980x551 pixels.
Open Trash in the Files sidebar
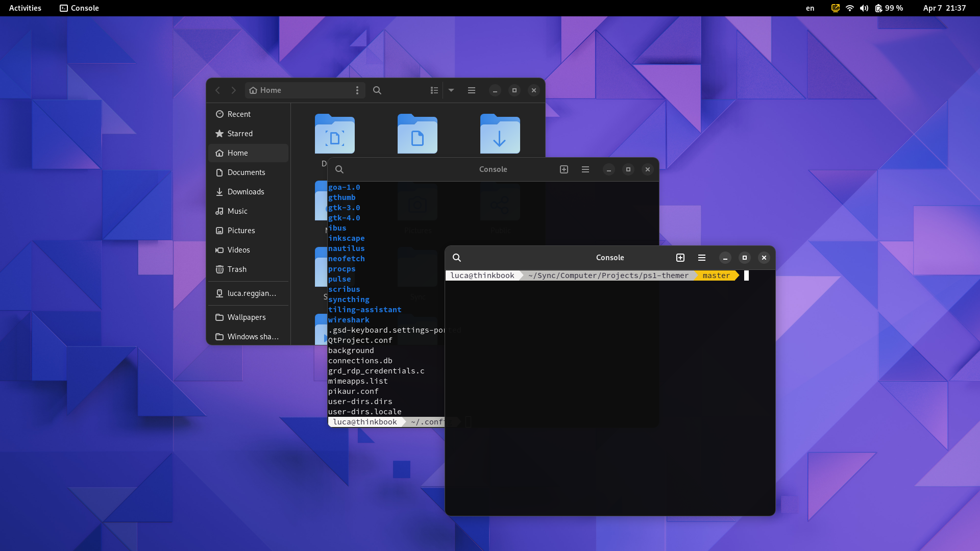pyautogui.click(x=237, y=269)
